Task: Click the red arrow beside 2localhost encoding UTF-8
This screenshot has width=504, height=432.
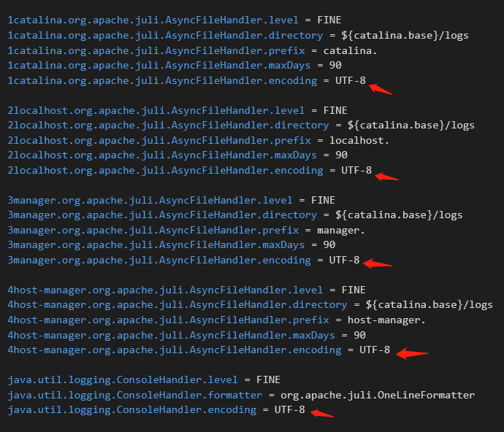Action: (x=386, y=177)
